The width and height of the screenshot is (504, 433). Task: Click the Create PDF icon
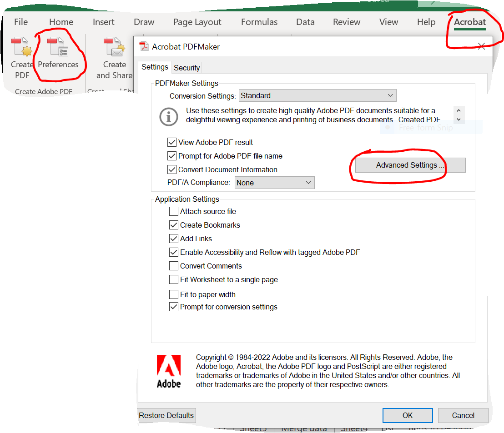(21, 47)
